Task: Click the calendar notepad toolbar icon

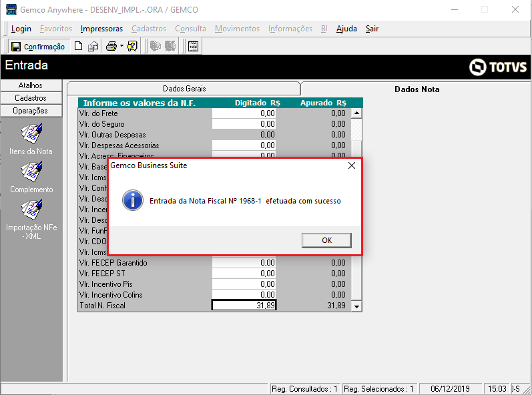Action: click(193, 46)
